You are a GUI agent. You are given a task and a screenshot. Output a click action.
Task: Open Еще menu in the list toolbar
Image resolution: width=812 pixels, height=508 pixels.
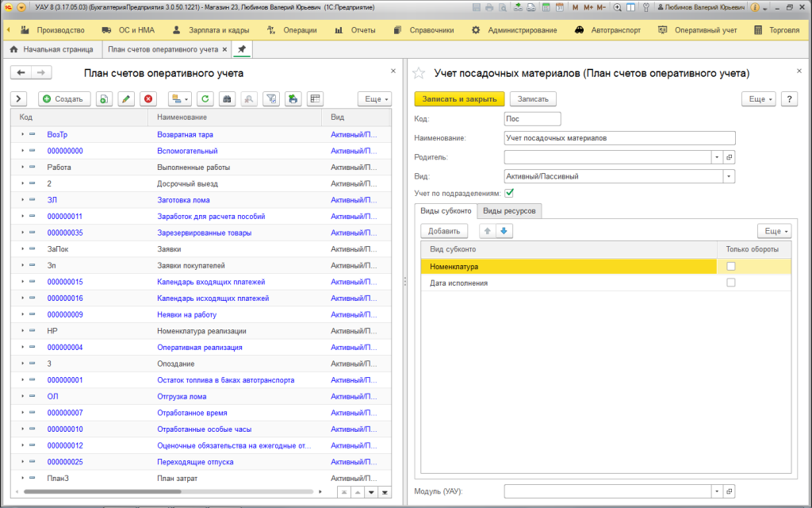coord(374,99)
